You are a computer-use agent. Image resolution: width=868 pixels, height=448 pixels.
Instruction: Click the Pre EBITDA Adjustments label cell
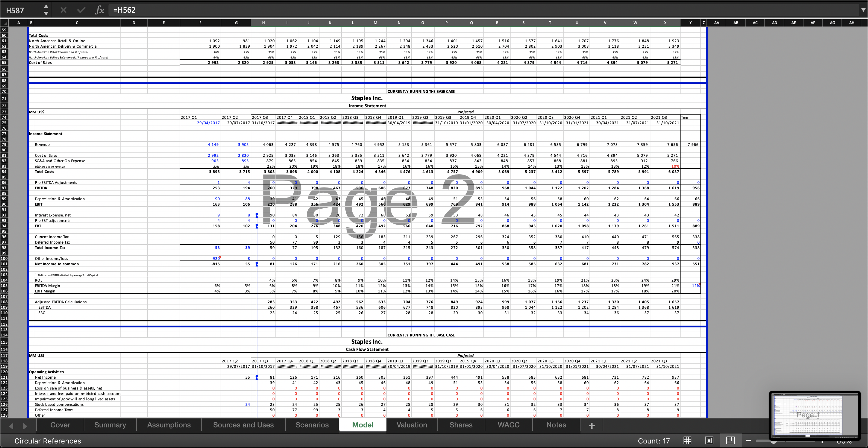(x=56, y=182)
